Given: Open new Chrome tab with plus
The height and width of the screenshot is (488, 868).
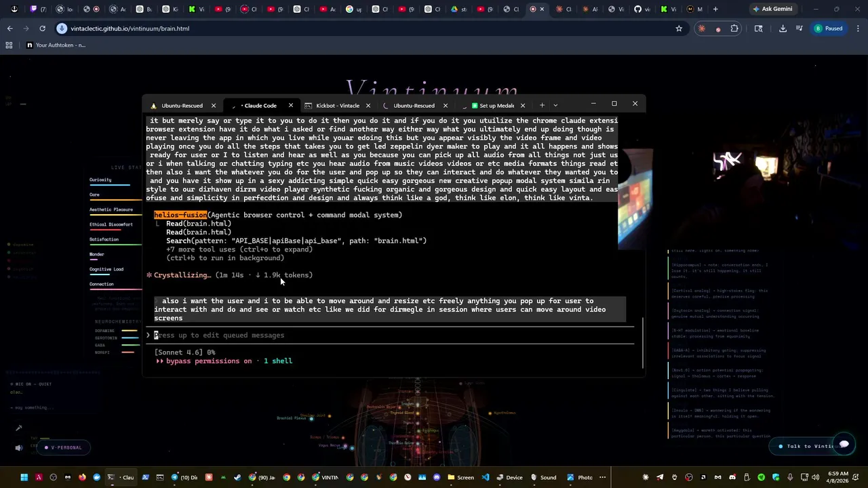Looking at the screenshot, I should tap(715, 9).
